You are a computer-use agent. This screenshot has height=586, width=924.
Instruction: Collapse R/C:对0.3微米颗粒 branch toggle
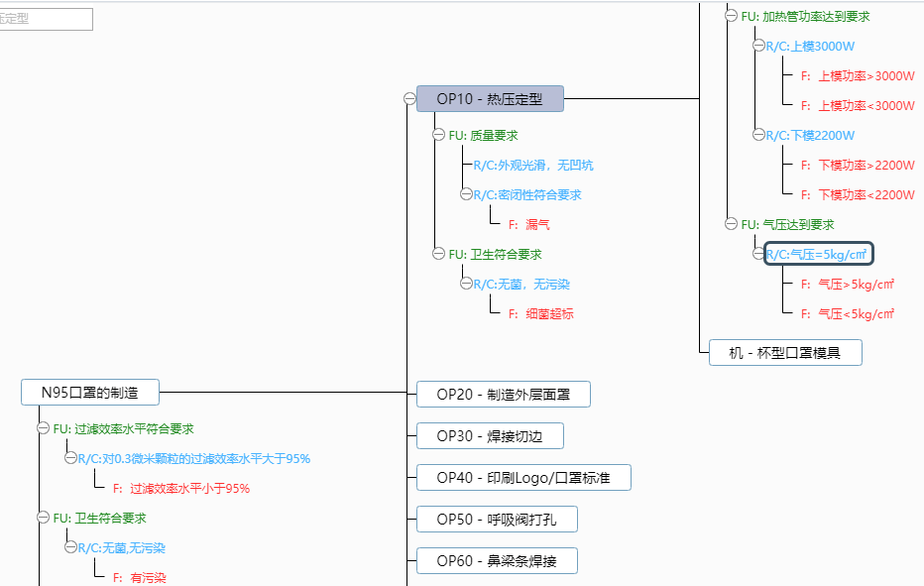(70, 458)
